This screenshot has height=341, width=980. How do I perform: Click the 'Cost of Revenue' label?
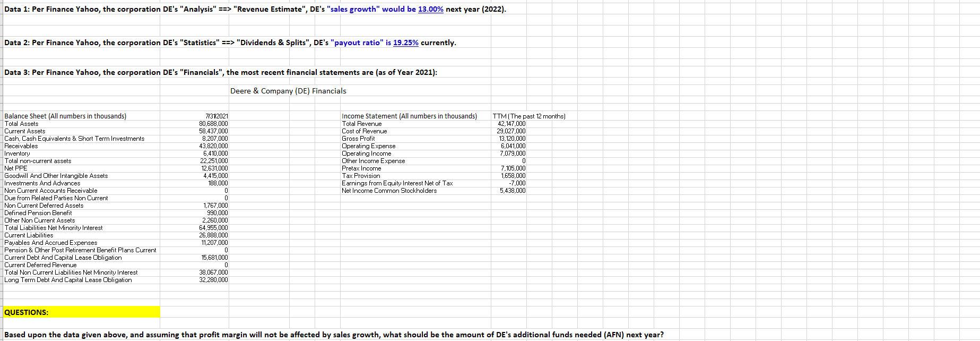click(x=365, y=131)
